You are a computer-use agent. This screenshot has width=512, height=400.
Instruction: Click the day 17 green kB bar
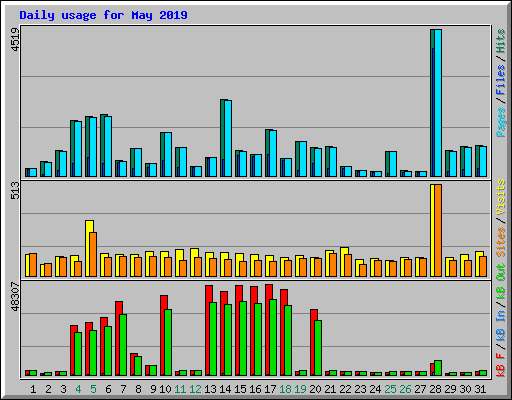point(273,338)
